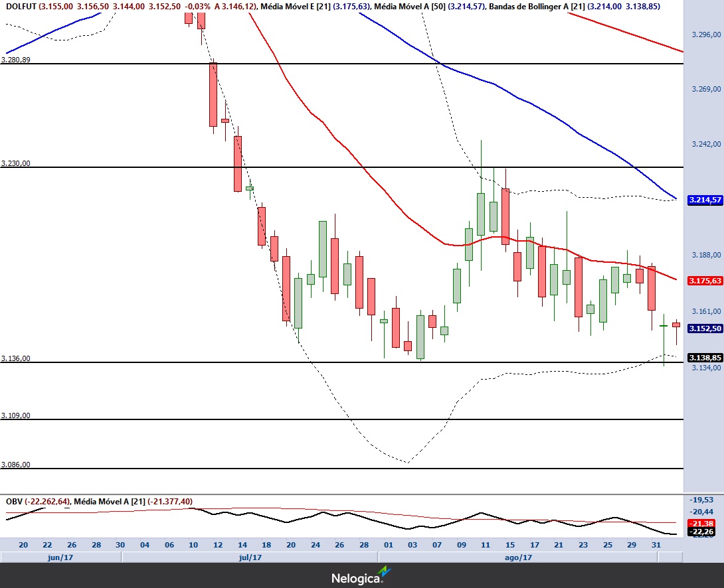Click the black 3.138,85 Bollinger price tag
The height and width of the screenshot is (588, 724).
click(x=705, y=357)
